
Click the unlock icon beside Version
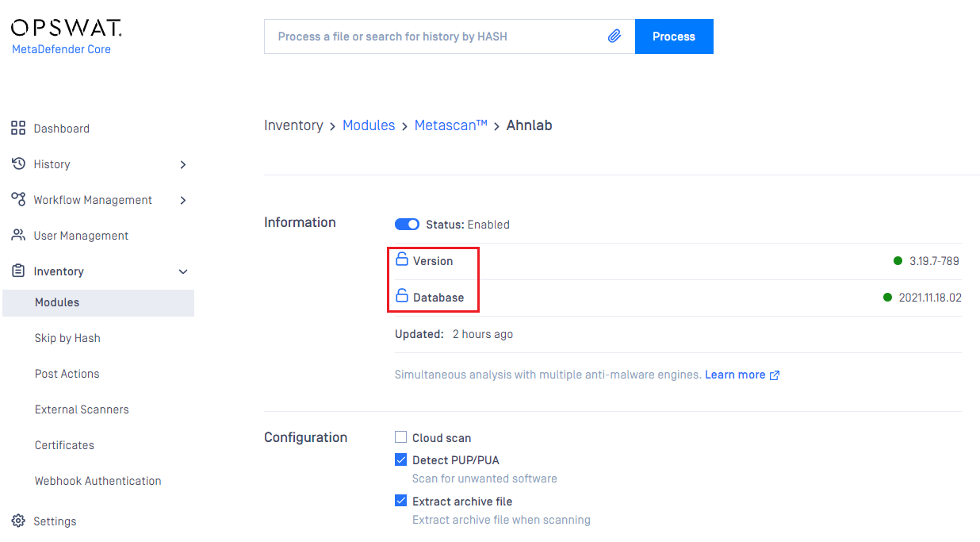402,259
